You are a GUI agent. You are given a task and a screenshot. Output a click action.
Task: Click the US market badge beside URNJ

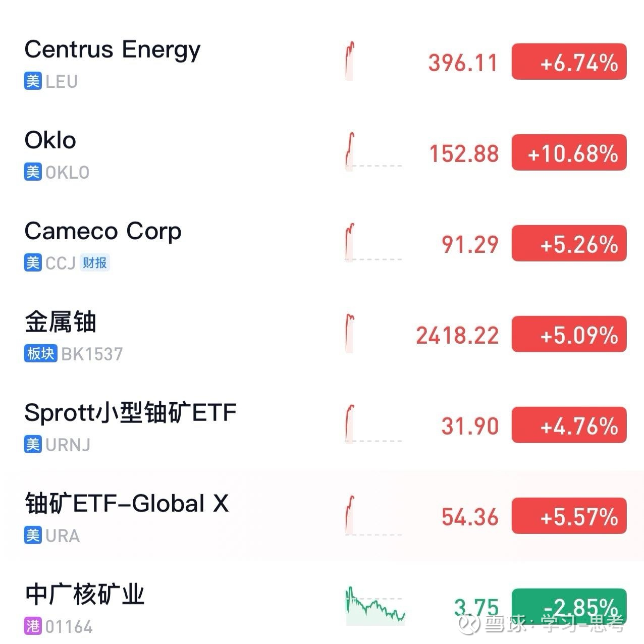pyautogui.click(x=33, y=445)
